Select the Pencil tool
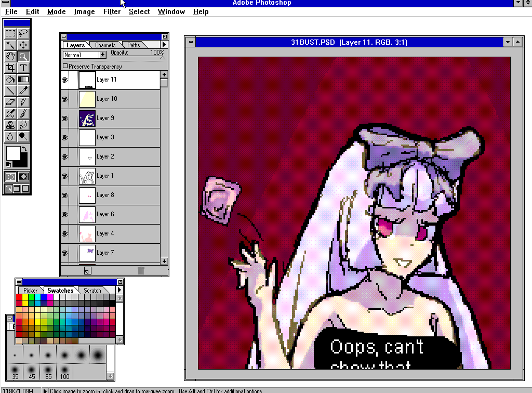The width and height of the screenshot is (532, 393). (x=23, y=102)
